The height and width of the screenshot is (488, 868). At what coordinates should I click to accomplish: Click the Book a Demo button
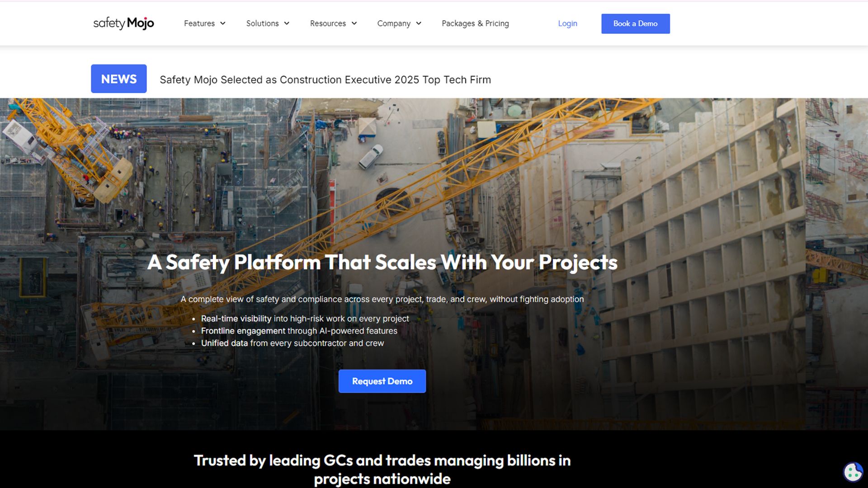(636, 23)
